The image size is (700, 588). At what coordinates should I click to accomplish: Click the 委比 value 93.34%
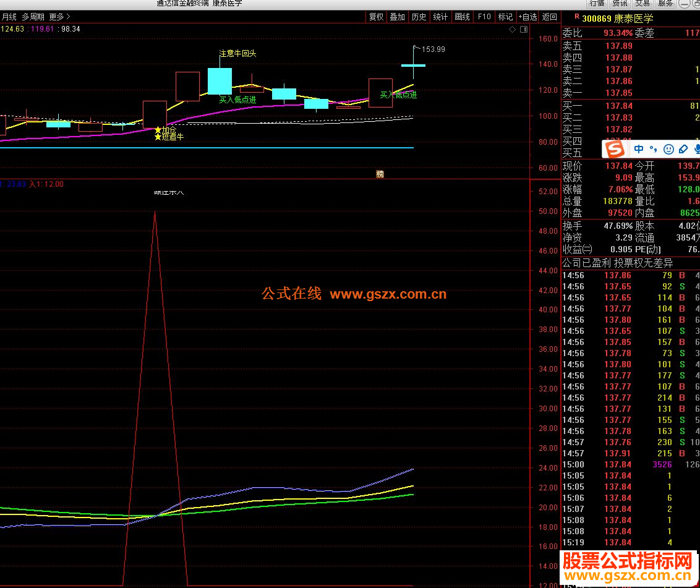coord(618,33)
